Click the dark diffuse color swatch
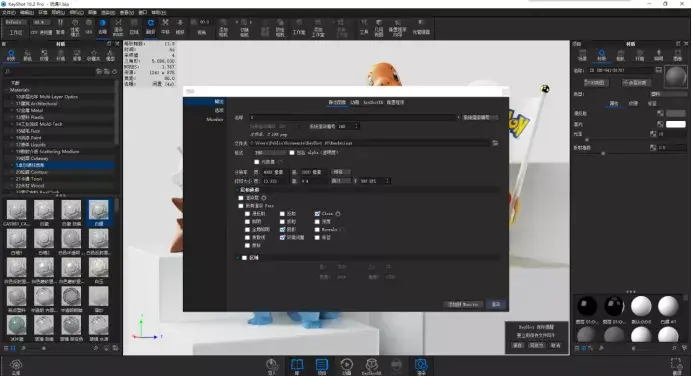The width and height of the screenshot is (692, 376). (x=676, y=113)
